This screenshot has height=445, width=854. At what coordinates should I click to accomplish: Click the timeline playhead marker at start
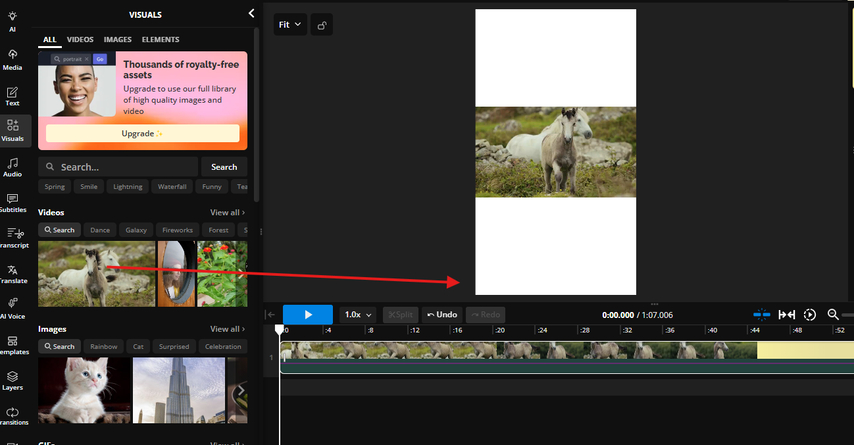coord(279,329)
